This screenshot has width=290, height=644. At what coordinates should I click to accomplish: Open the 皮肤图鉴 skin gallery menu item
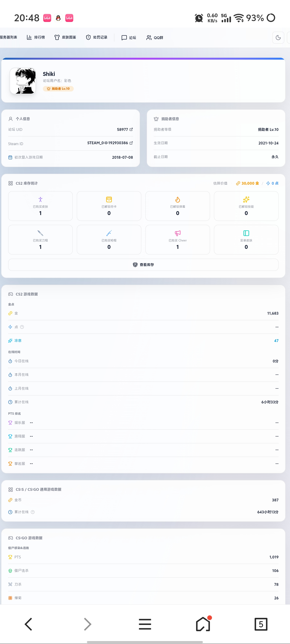[x=65, y=37]
